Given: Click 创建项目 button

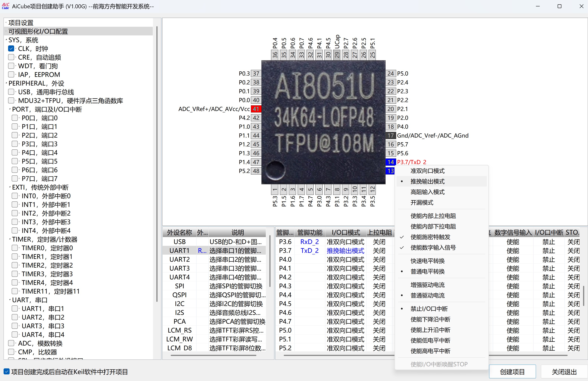Looking at the screenshot, I should point(512,372).
